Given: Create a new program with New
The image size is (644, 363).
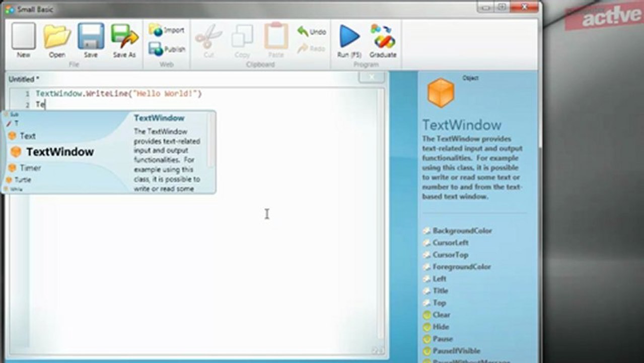Looking at the screenshot, I should [23, 40].
